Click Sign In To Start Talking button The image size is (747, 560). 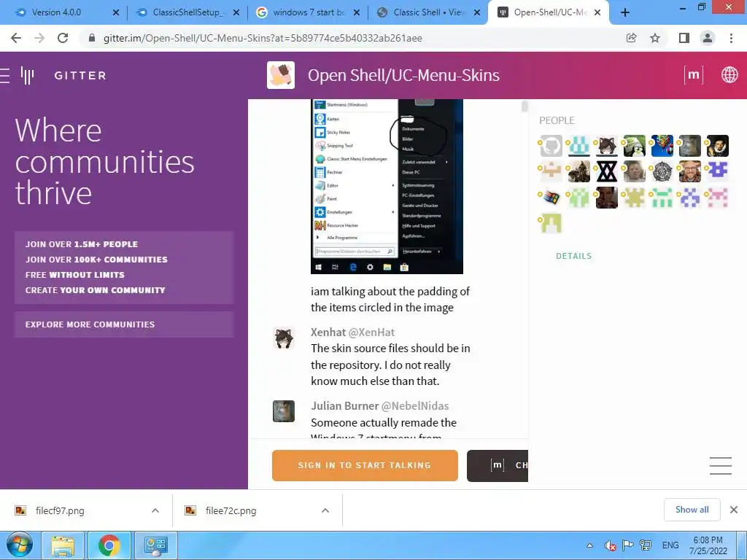[365, 466]
